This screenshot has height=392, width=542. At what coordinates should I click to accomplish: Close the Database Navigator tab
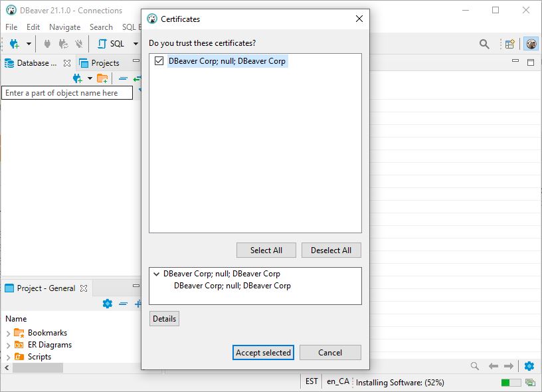tap(67, 63)
